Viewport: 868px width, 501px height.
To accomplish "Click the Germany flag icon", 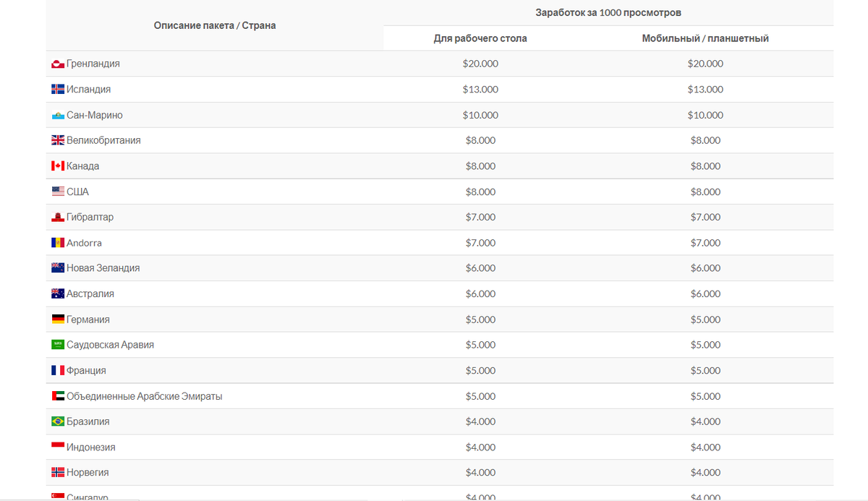I will click(x=58, y=320).
